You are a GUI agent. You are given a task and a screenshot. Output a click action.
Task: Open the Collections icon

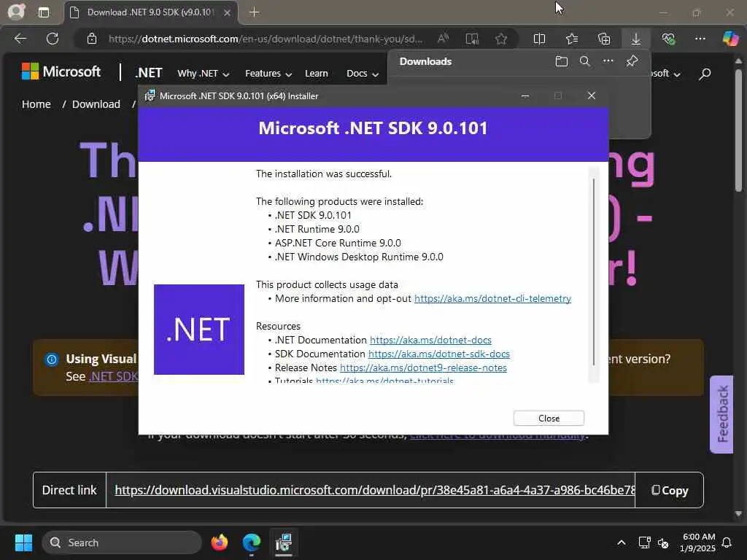tap(603, 39)
